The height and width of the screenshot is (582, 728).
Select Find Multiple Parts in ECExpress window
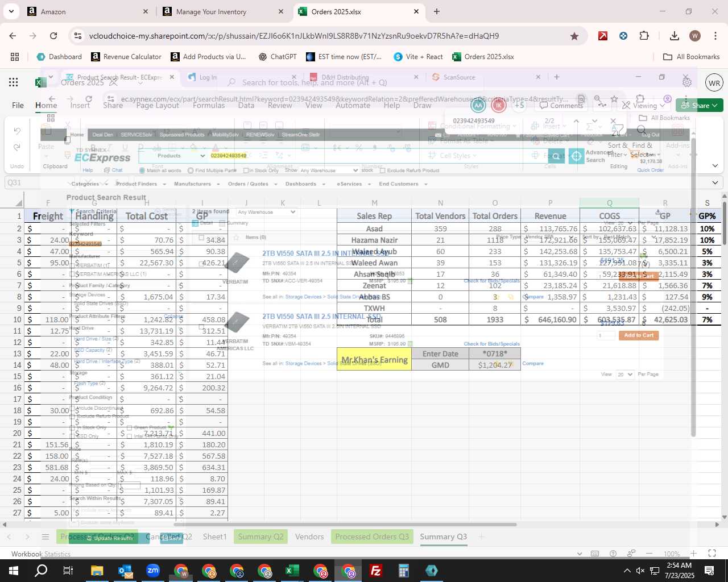click(191, 171)
